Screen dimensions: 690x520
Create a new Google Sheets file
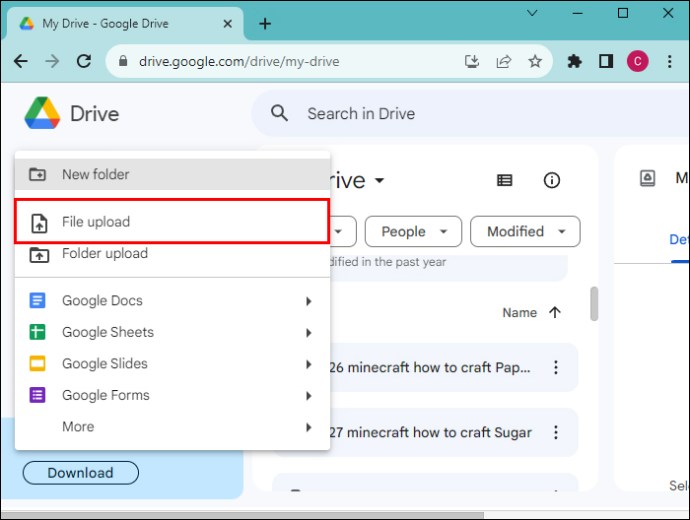(x=172, y=332)
